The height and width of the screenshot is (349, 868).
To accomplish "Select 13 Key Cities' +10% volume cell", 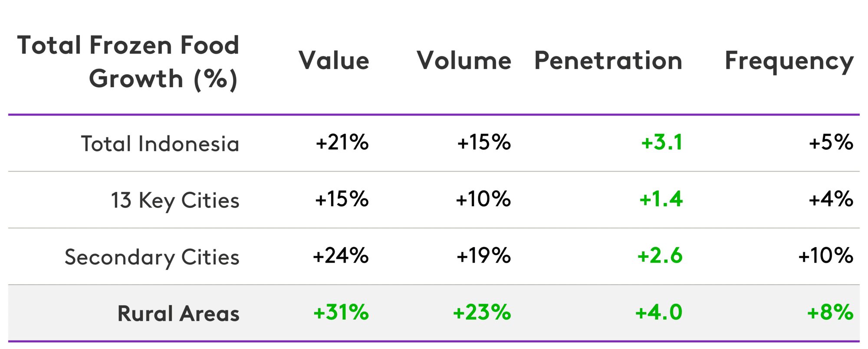I will [483, 200].
